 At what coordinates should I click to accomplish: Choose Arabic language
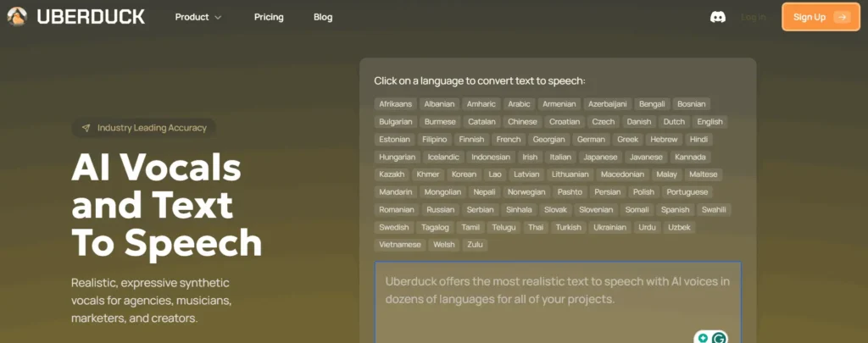click(x=520, y=104)
